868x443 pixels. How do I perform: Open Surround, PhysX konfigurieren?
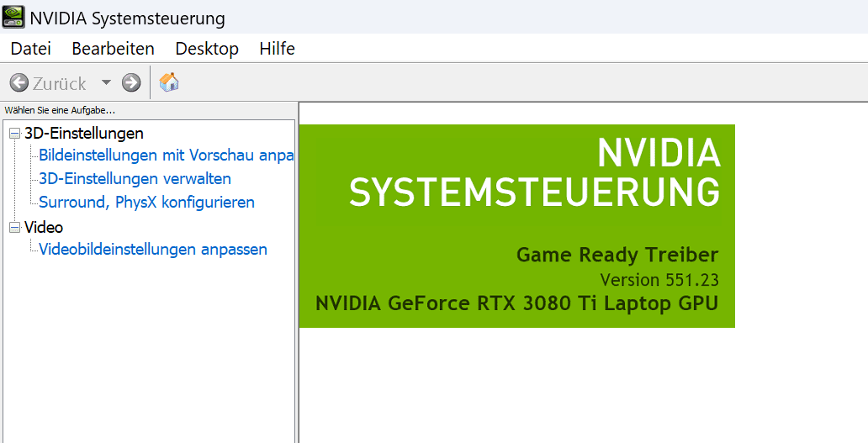pos(146,203)
